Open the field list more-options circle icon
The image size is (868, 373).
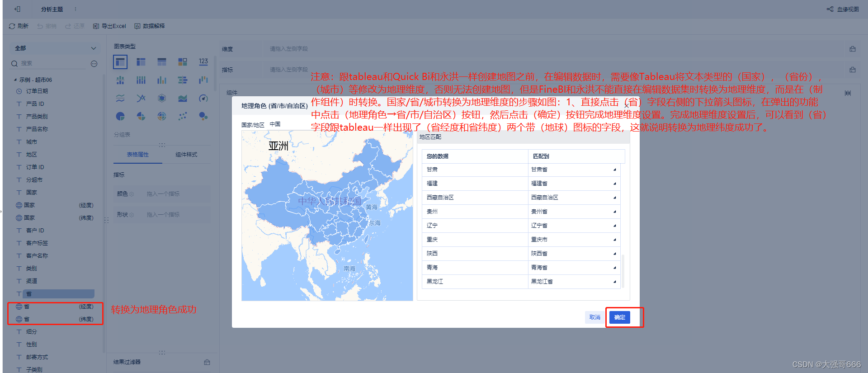point(94,64)
